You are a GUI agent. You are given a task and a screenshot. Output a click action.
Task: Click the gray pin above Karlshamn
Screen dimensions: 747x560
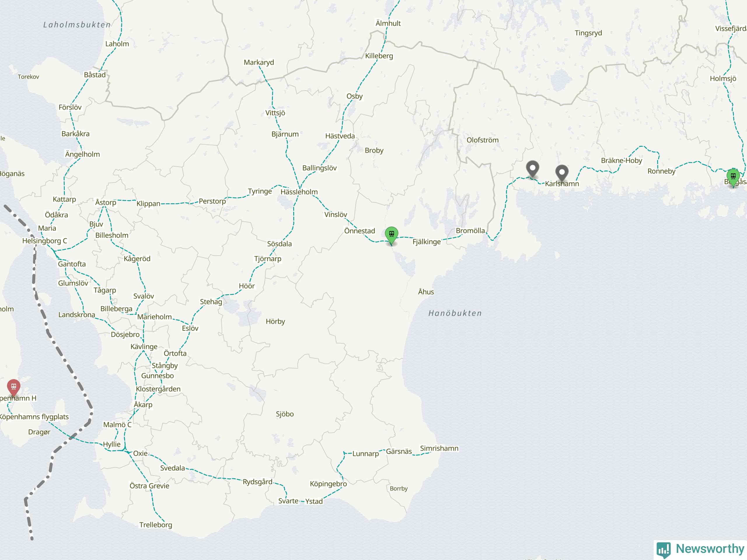(x=562, y=174)
